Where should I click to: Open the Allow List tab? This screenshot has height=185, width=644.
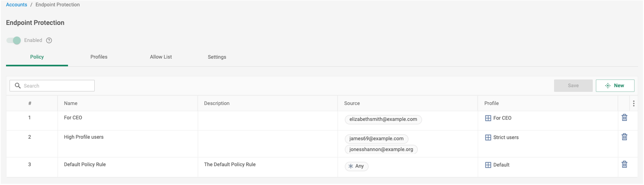click(161, 57)
